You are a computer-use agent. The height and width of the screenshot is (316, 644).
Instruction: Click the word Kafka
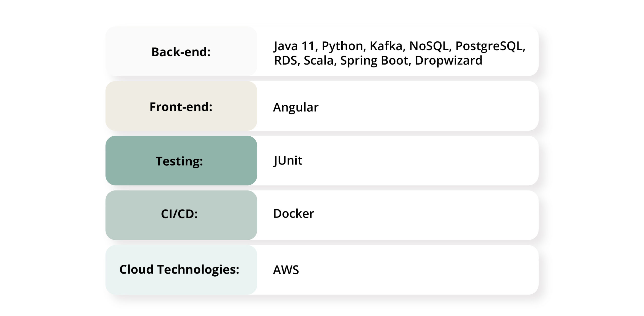386,46
